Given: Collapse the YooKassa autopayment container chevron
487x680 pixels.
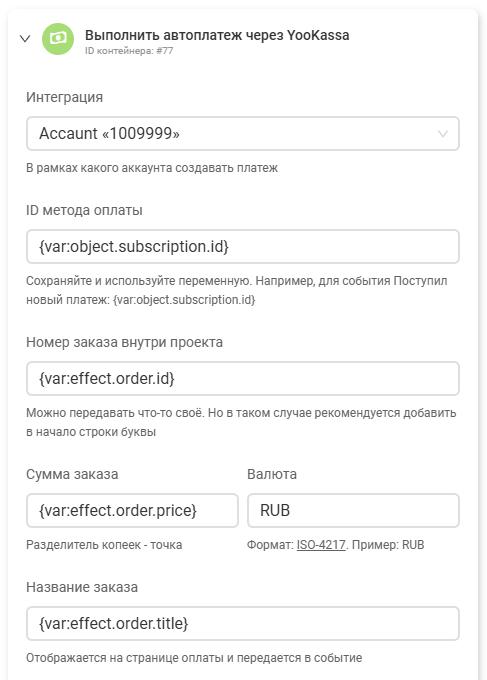Looking at the screenshot, I should click(x=25, y=39).
